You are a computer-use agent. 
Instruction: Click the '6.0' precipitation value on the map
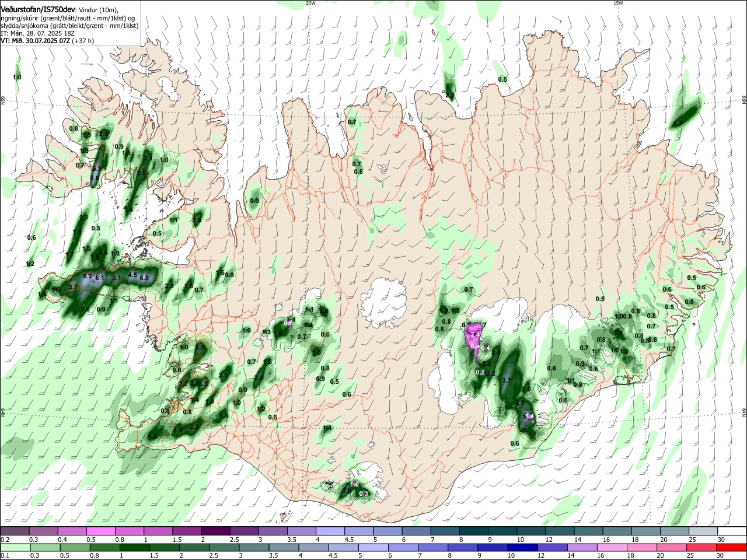pyautogui.click(x=144, y=278)
